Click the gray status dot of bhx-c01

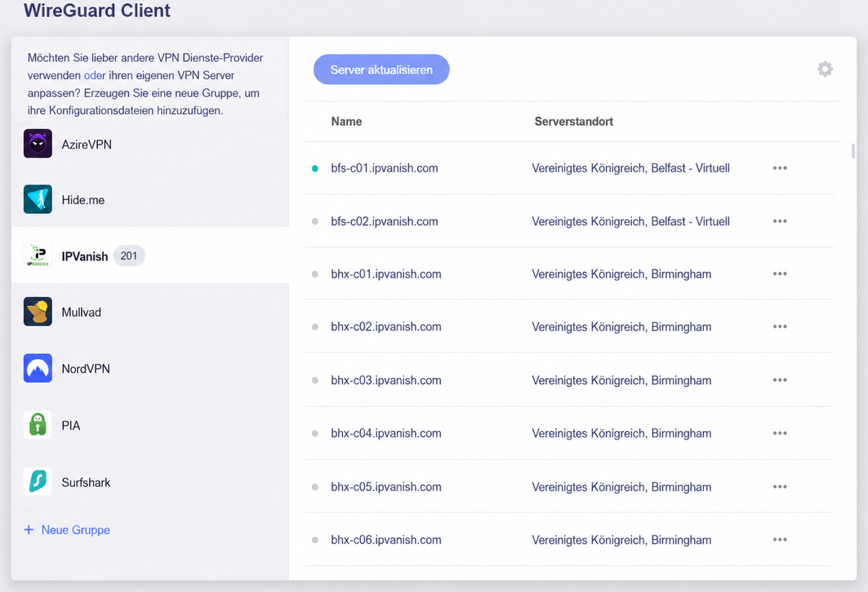point(315,274)
